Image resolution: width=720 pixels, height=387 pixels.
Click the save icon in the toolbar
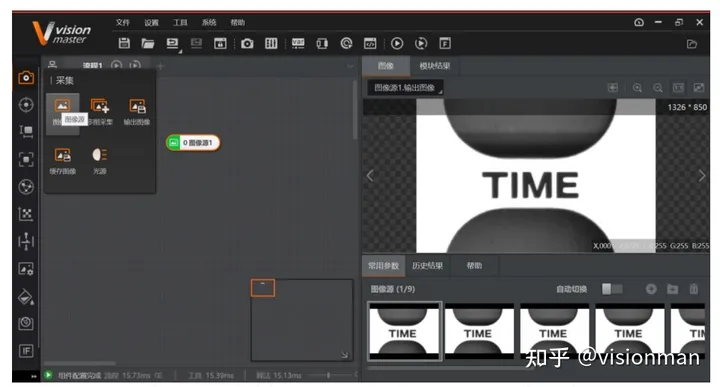(124, 43)
